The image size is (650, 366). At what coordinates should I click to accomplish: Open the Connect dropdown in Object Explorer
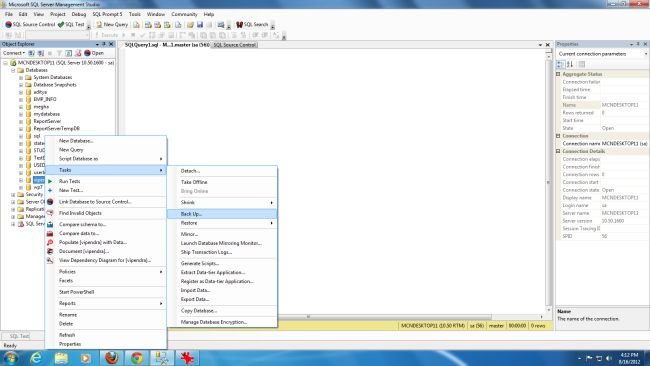14,53
